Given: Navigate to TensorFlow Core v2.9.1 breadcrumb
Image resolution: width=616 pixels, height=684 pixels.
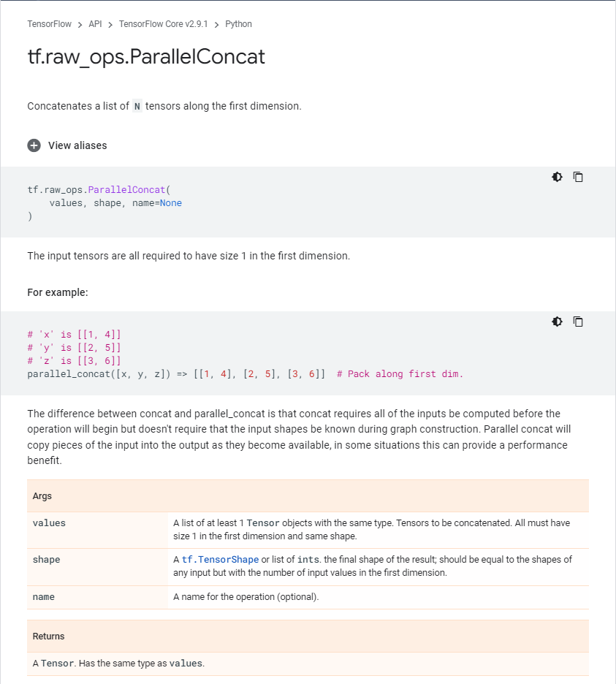Looking at the screenshot, I should (x=163, y=24).
